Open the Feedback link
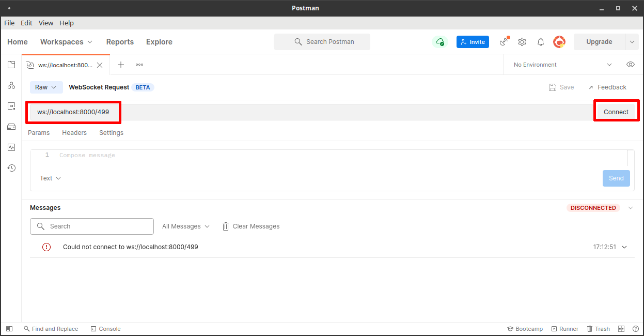The width and height of the screenshot is (644, 336). 607,87
